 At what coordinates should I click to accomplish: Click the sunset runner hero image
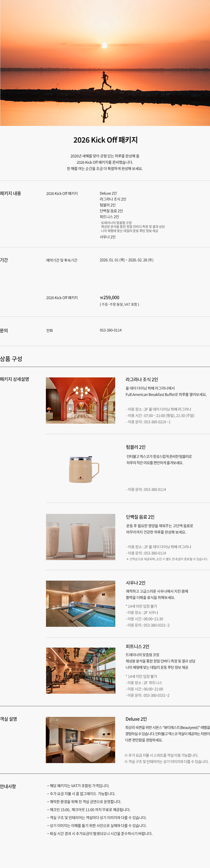click(105, 63)
